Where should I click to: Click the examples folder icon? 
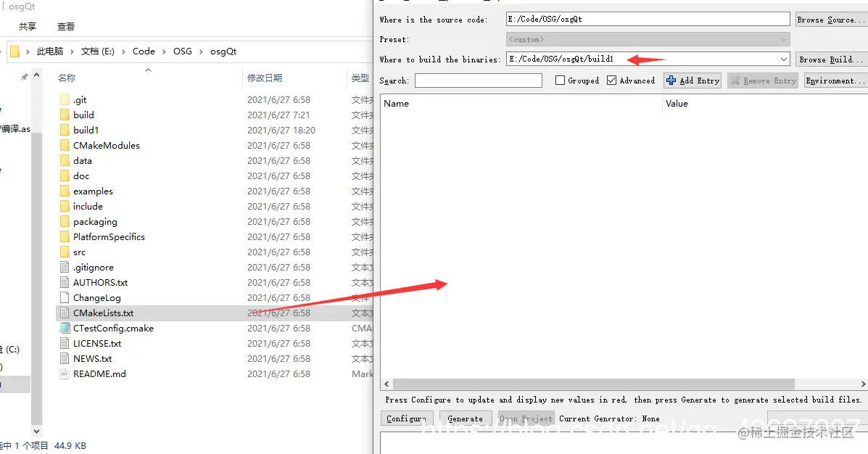coord(65,191)
